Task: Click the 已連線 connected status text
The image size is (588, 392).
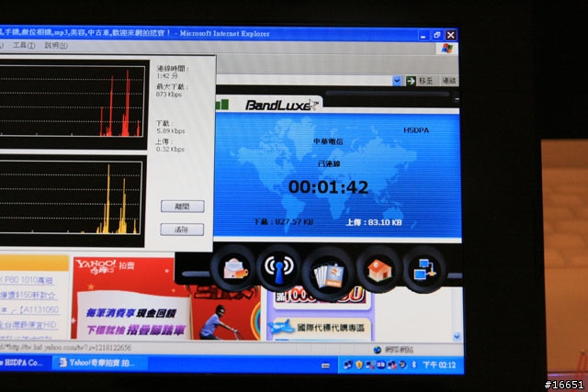Action: (329, 163)
